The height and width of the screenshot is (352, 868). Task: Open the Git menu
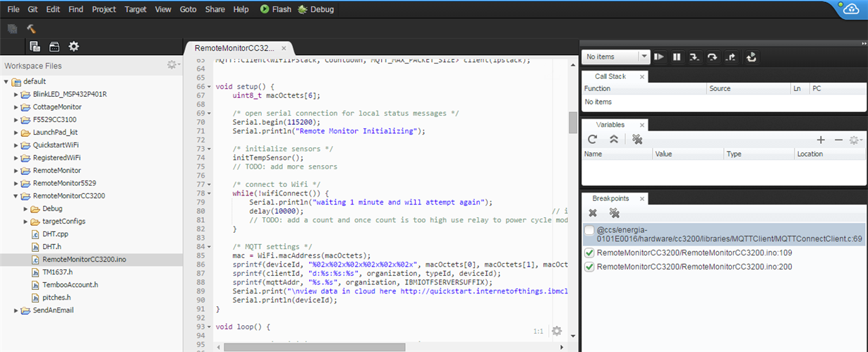coord(33,9)
